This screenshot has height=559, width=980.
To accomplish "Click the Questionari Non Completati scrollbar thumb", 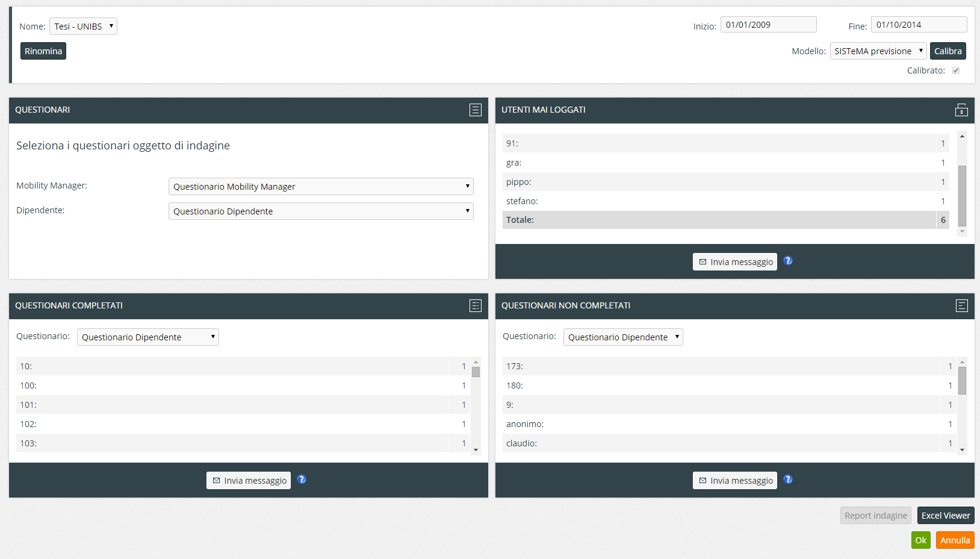I will [x=962, y=381].
